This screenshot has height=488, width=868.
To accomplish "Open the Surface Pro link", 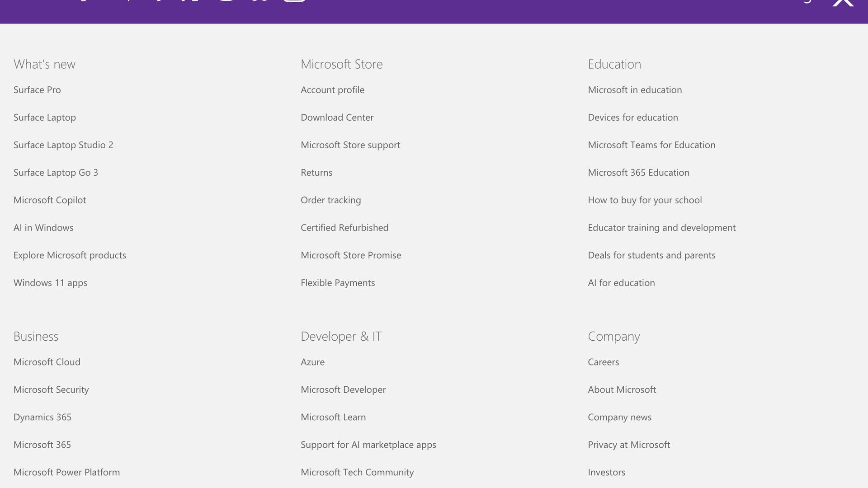I will pyautogui.click(x=37, y=90).
